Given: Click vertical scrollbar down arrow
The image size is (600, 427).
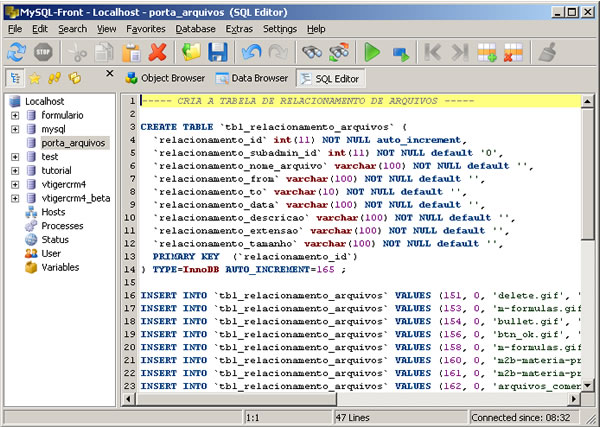Looking at the screenshot, I should [x=587, y=385].
